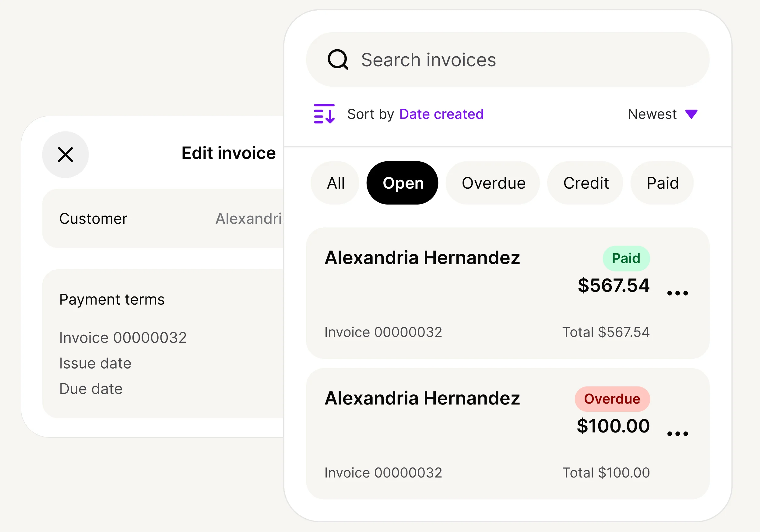
Task: Open Alexandria Hernandez overdue invoice card
Action: click(508, 434)
